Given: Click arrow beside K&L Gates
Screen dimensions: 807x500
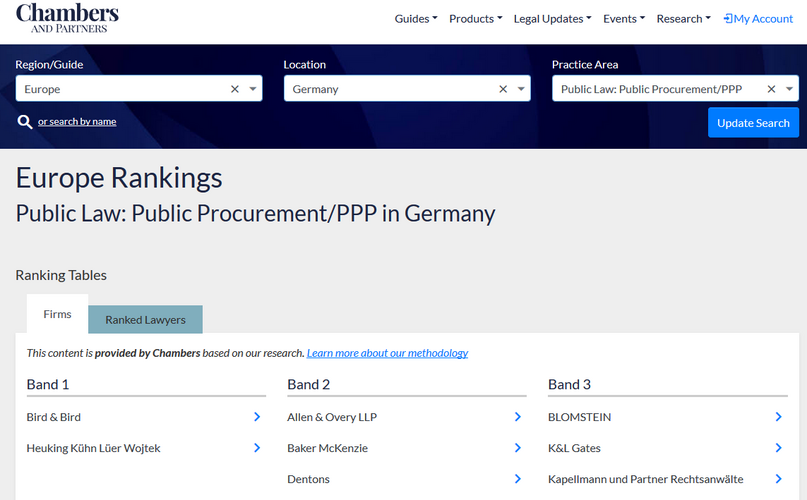Looking at the screenshot, I should 778,448.
